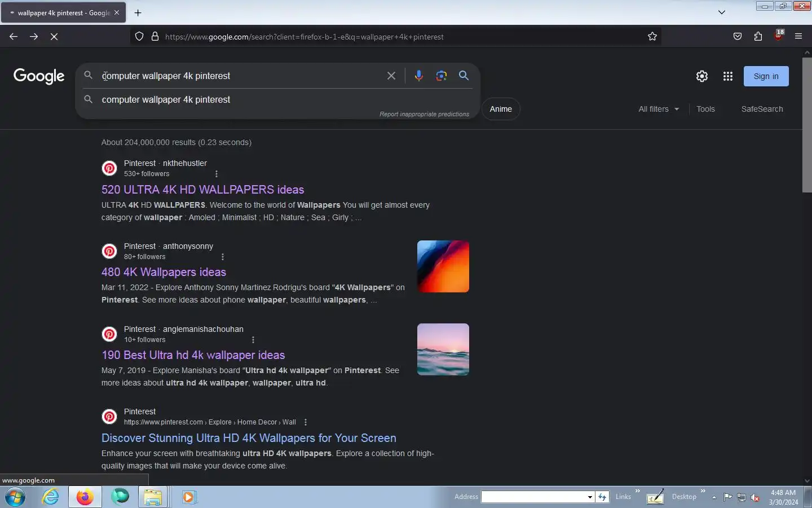Search by image using Google Lens
This screenshot has width=812, height=508.
pos(442,76)
